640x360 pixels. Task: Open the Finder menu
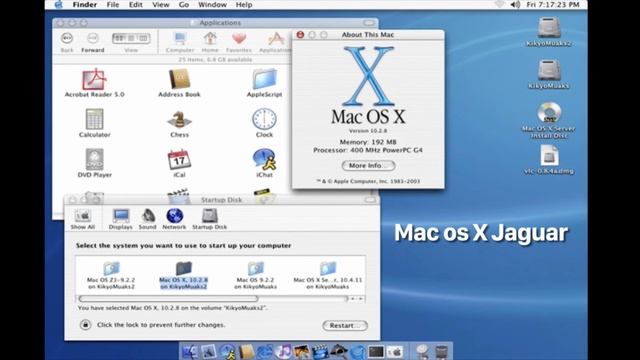[84, 4]
